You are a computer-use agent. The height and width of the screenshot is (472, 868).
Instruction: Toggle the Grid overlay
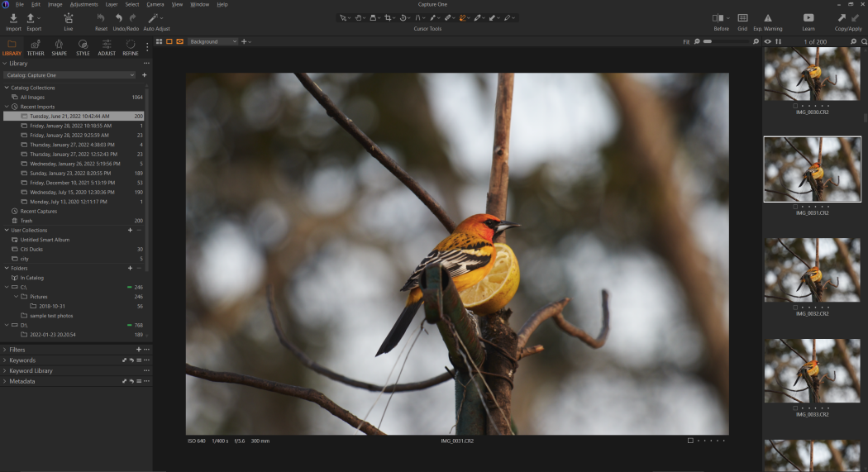(x=742, y=18)
